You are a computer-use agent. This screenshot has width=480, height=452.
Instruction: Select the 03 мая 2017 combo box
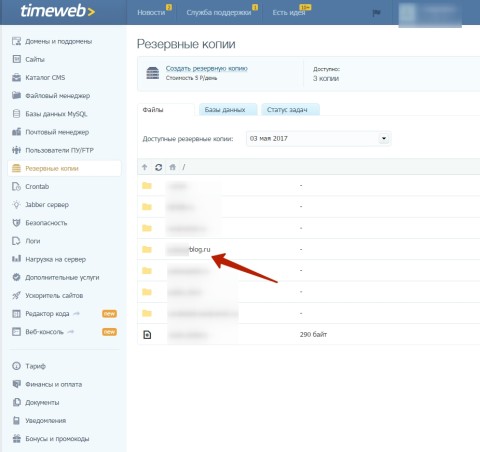(319, 138)
